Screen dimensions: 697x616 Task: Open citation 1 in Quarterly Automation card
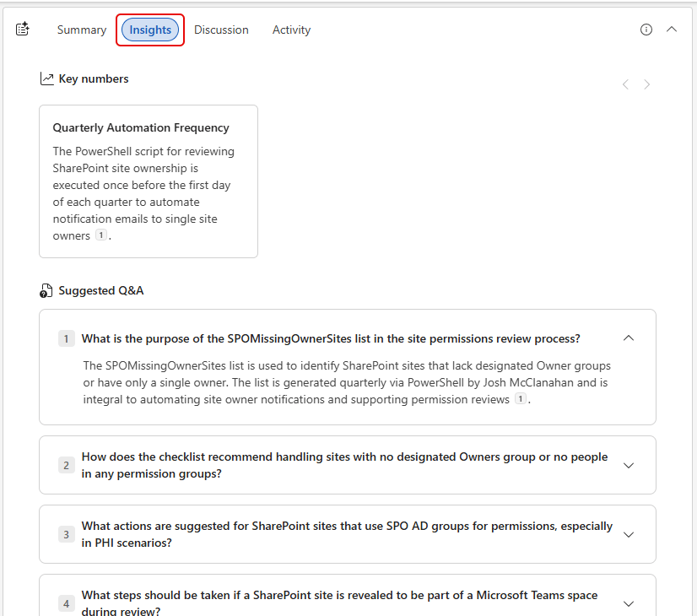(x=100, y=235)
